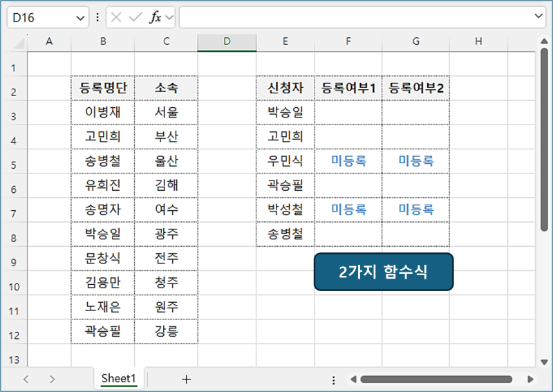This screenshot has width=553, height=392.
Task: Click the vertical scrollbar down arrow
Action: coord(544,361)
